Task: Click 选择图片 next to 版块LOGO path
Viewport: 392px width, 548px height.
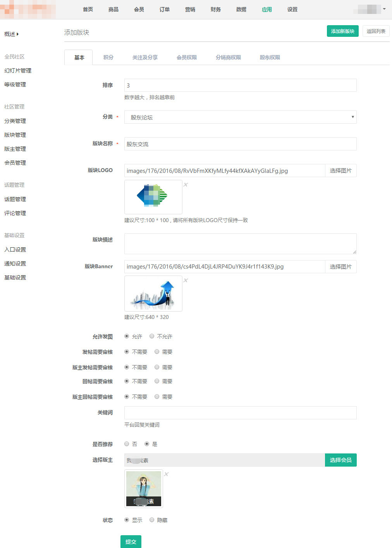Action: point(340,171)
